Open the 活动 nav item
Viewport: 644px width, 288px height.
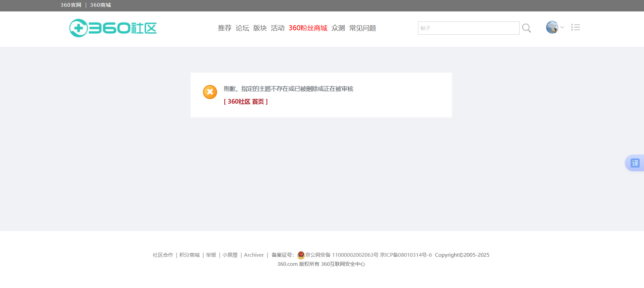(x=278, y=28)
